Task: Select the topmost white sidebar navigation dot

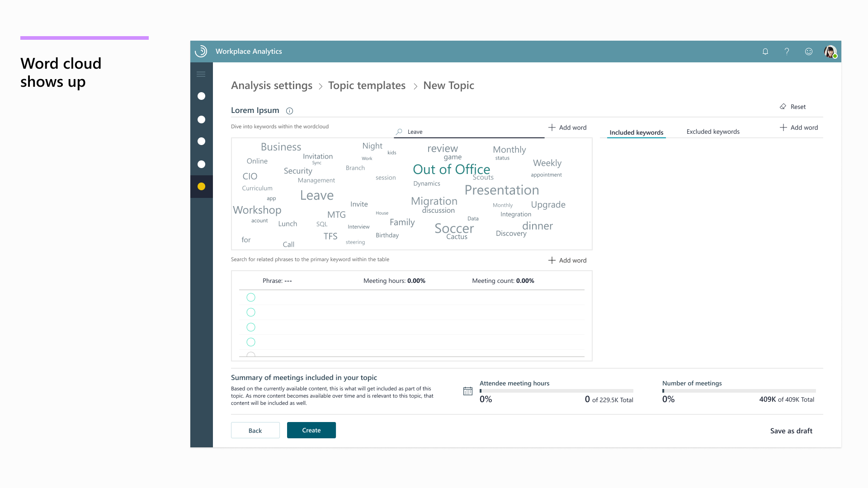Action: [201, 96]
